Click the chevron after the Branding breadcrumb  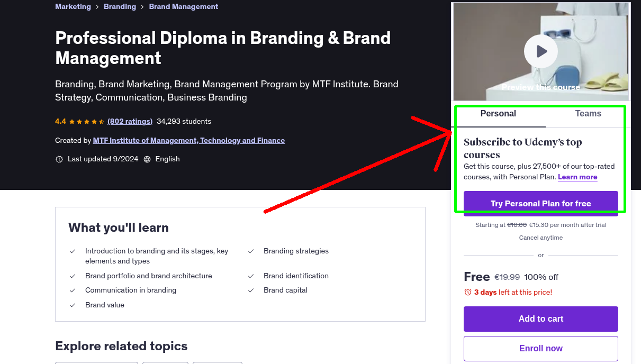coord(142,7)
